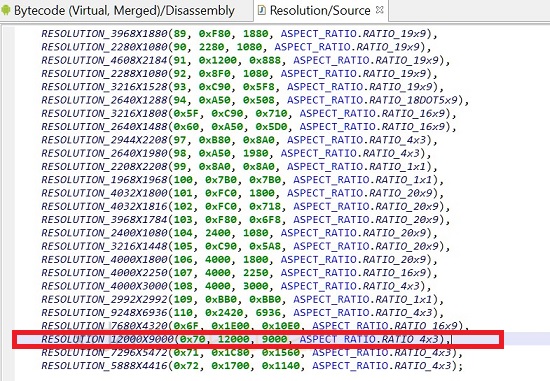The height and width of the screenshot is (381, 550).
Task: Click RESOLUTION_3968X1880 enum entry
Action: (105, 34)
